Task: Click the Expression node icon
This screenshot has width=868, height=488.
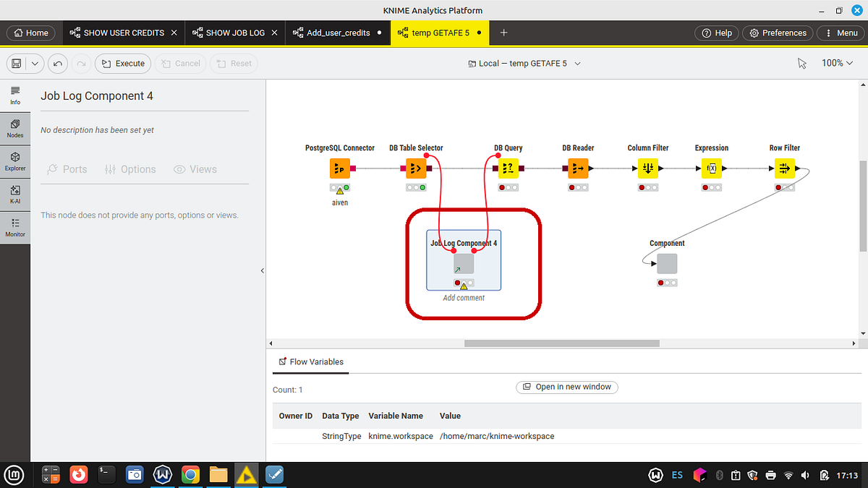Action: (712, 168)
